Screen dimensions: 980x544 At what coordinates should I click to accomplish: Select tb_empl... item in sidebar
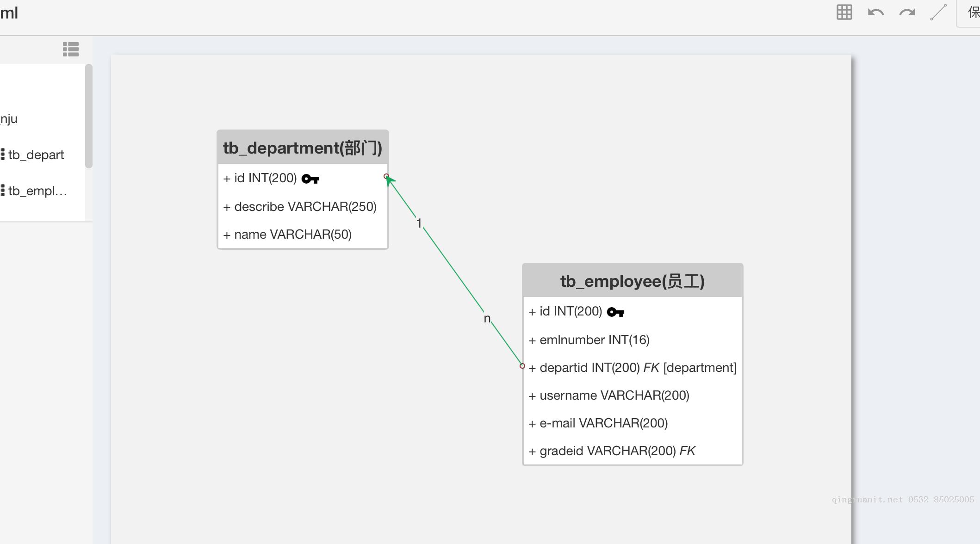click(x=37, y=191)
